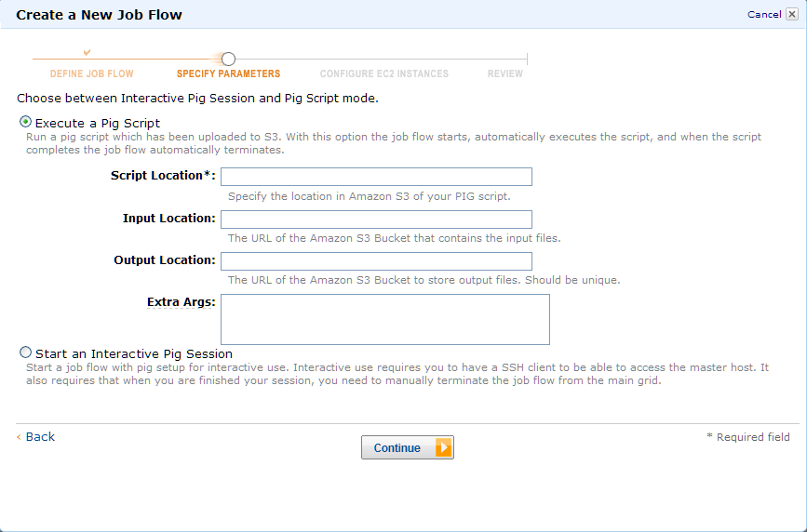Viewport: 807px width, 532px height.
Task: Go to Define Job Flow step
Action: (x=91, y=73)
